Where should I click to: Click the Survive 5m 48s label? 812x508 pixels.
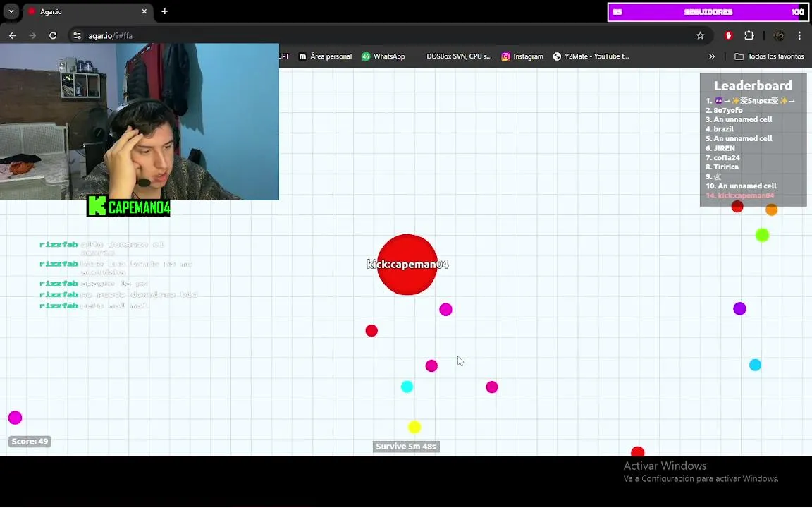406,447
